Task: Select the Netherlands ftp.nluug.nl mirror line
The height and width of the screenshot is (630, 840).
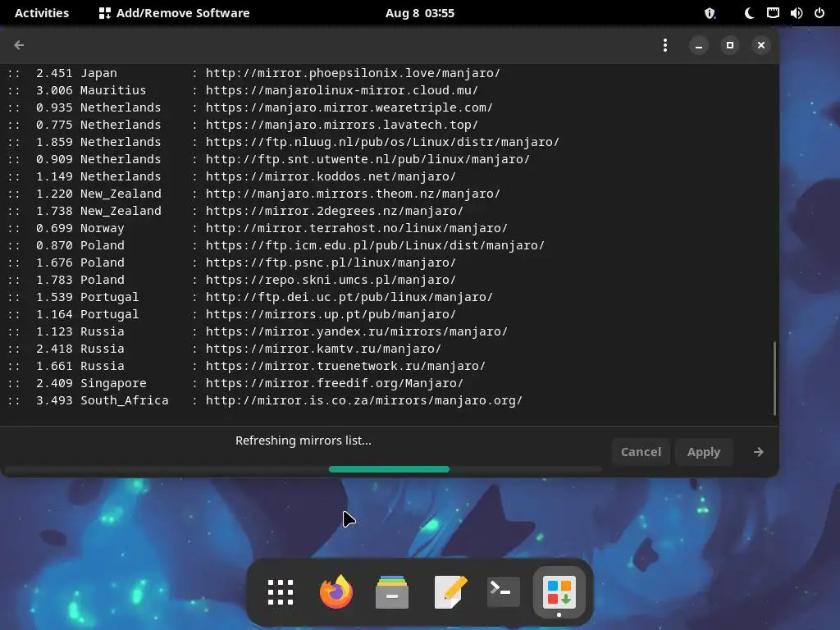Action: (284, 142)
